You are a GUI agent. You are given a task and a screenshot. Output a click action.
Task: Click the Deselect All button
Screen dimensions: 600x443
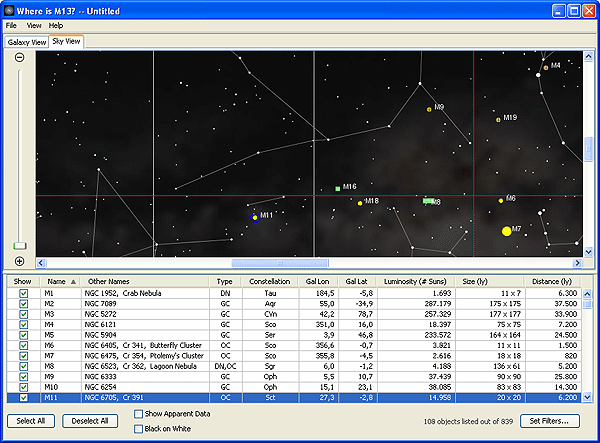click(90, 421)
